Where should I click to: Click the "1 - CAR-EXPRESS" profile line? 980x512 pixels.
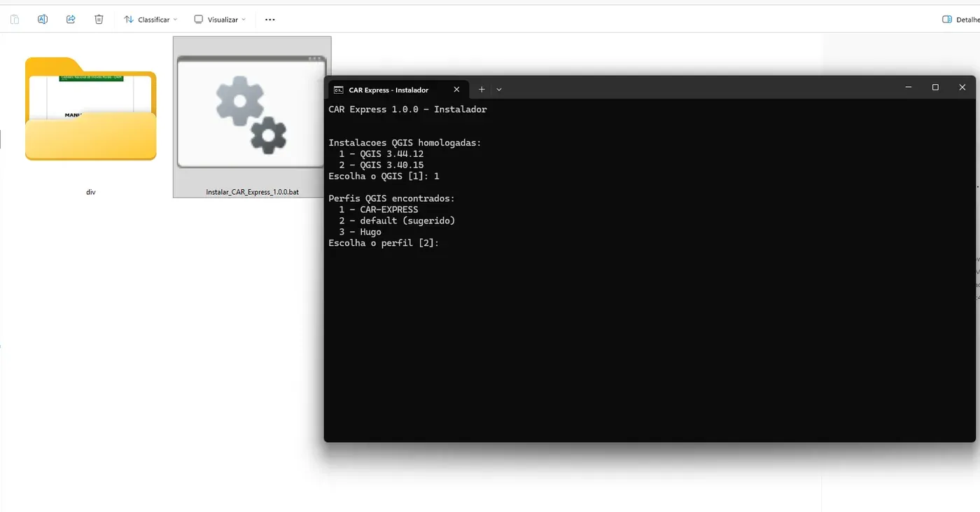[x=379, y=210]
